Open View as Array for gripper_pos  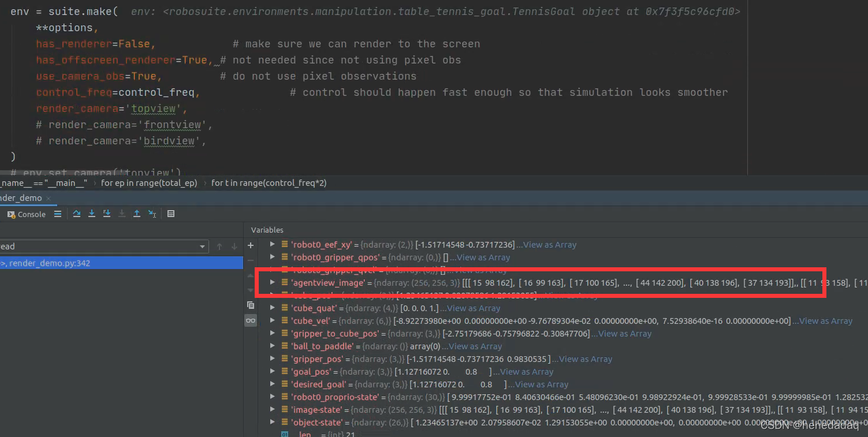click(x=586, y=359)
